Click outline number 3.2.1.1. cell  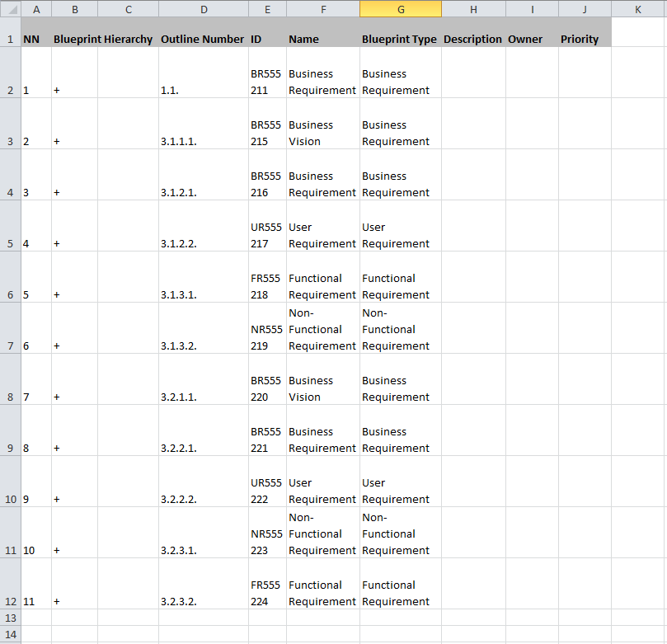tap(204, 379)
